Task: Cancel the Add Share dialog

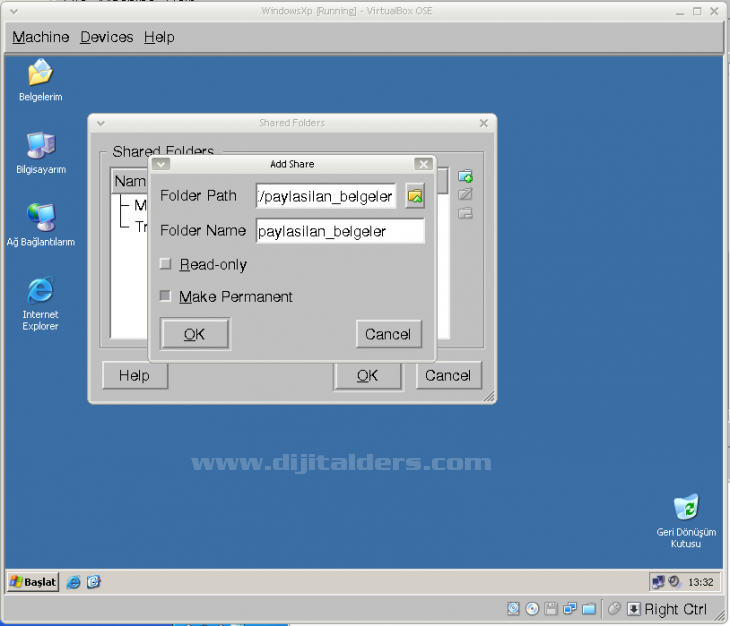Action: pyautogui.click(x=388, y=334)
